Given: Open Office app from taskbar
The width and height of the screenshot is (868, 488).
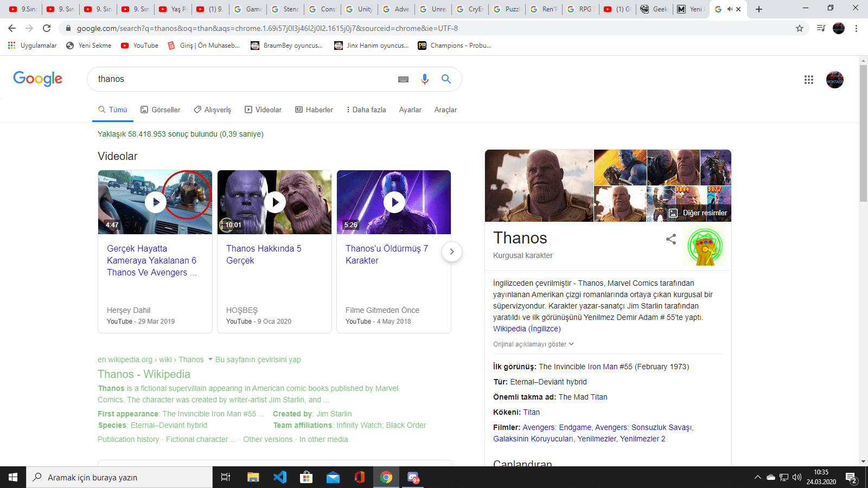Looking at the screenshot, I should point(359,477).
